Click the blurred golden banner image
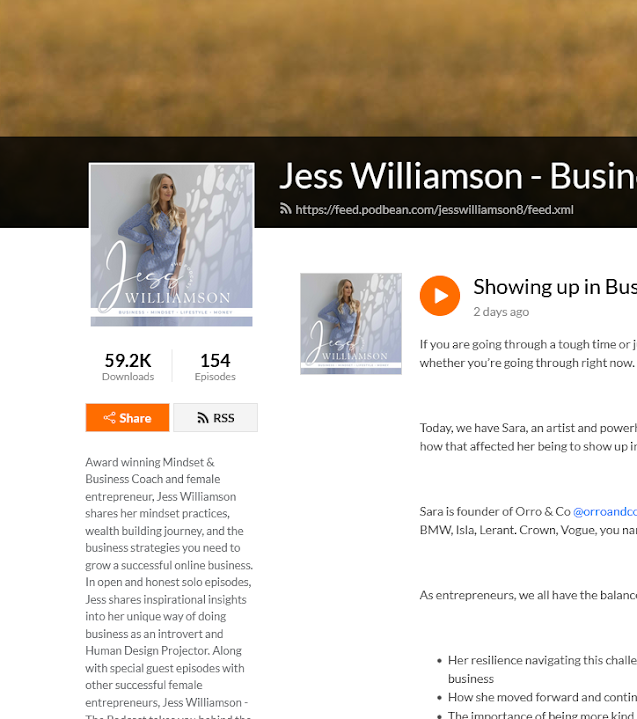This screenshot has width=637, height=719. pos(318,68)
